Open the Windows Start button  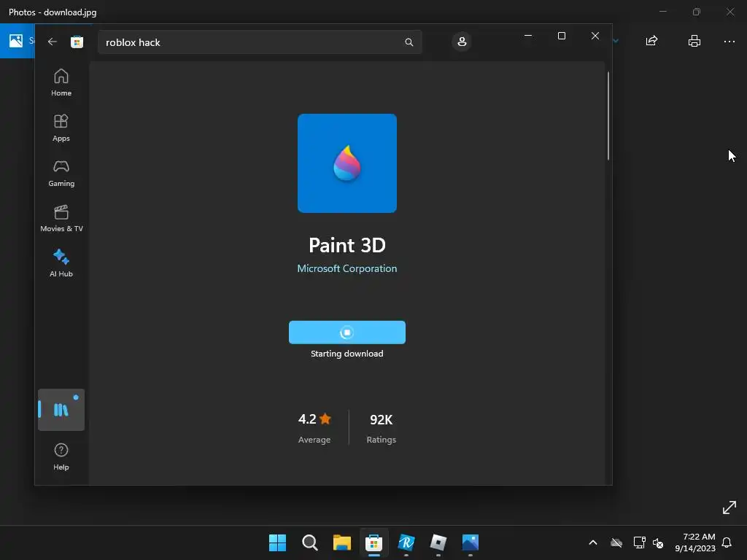coord(277,542)
